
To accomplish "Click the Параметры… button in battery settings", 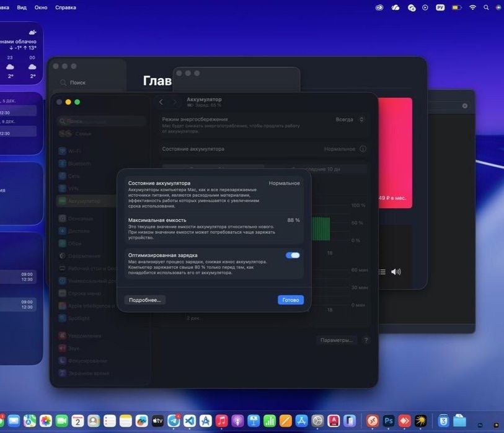I will click(337, 340).
